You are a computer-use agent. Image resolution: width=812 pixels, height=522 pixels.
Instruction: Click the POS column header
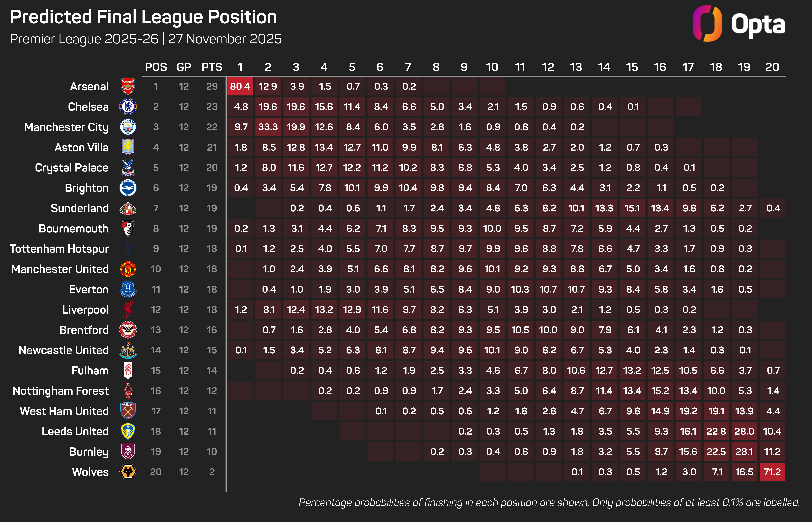pyautogui.click(x=156, y=67)
